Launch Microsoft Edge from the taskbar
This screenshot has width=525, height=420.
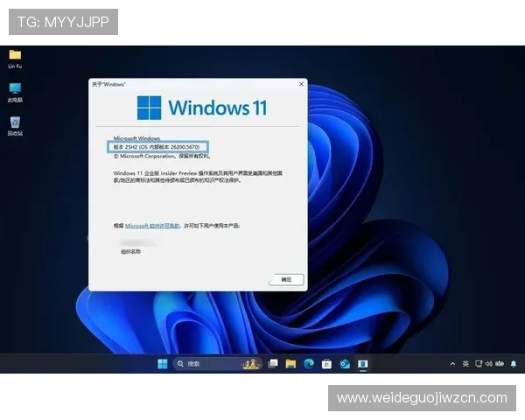(x=309, y=364)
